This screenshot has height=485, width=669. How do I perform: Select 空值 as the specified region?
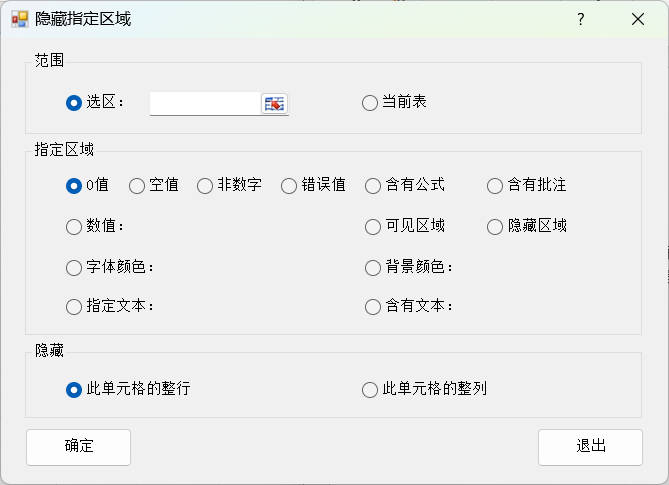[138, 185]
